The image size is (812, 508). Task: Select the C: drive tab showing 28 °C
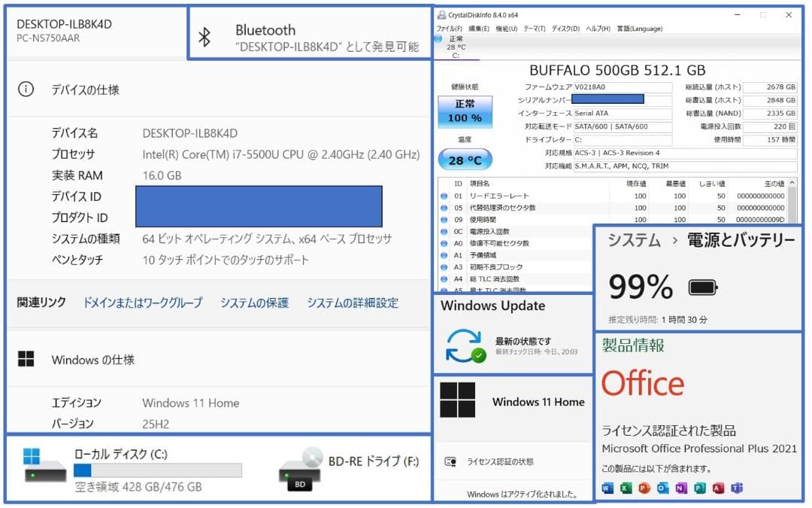456,47
